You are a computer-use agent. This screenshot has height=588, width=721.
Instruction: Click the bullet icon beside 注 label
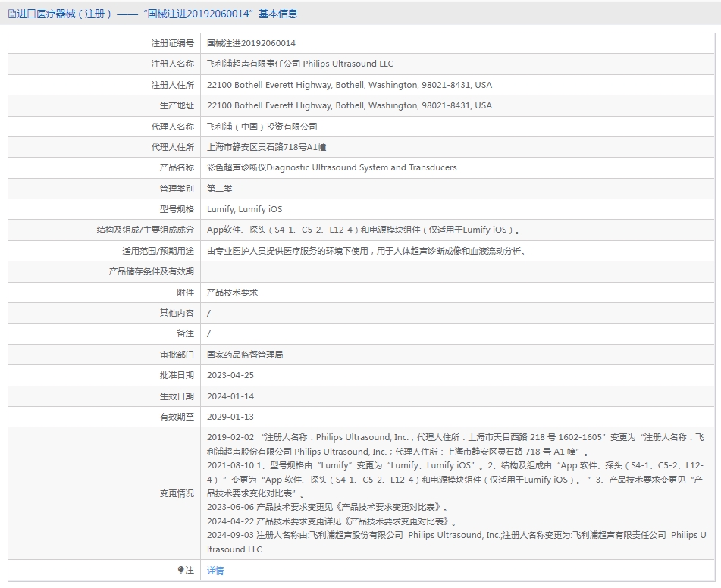[180, 570]
